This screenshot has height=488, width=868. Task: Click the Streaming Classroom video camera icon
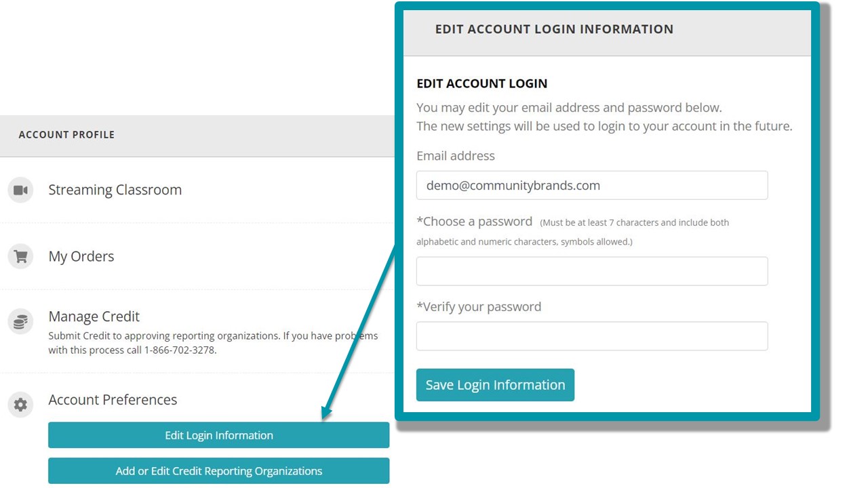20,190
